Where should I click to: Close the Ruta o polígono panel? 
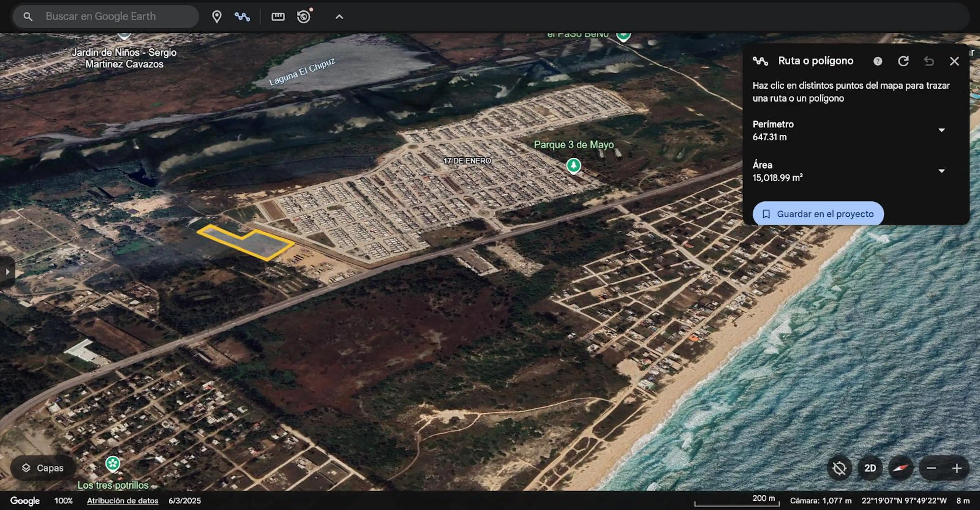pyautogui.click(x=954, y=61)
